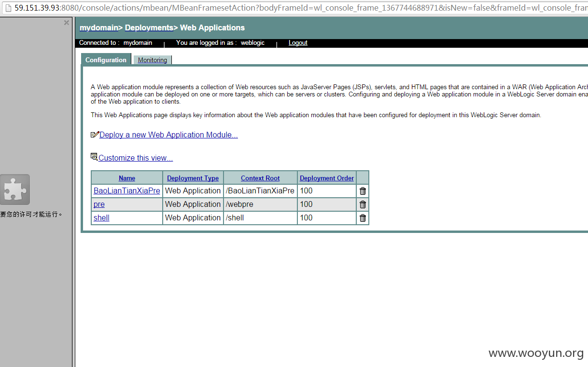Click the trash icon in the shell row
588x367 pixels.
pyautogui.click(x=363, y=218)
